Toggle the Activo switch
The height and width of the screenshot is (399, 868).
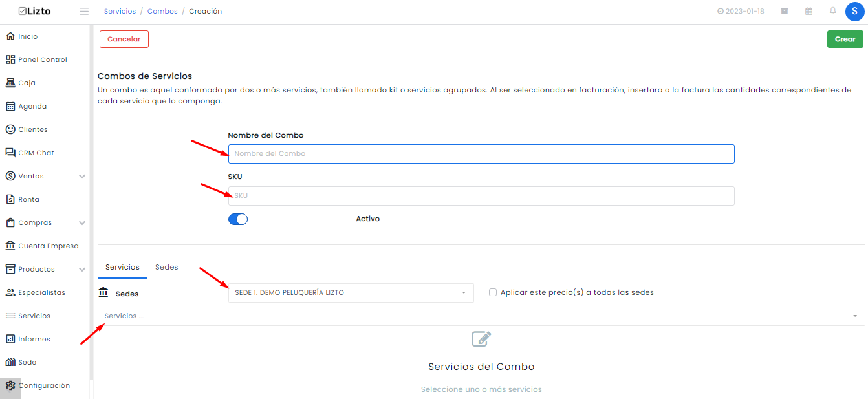(238, 219)
